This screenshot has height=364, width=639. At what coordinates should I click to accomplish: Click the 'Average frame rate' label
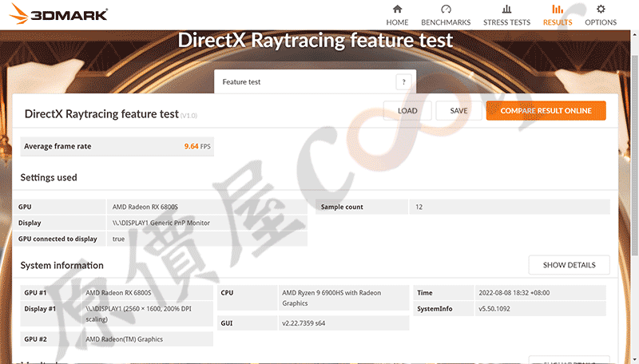tap(58, 146)
